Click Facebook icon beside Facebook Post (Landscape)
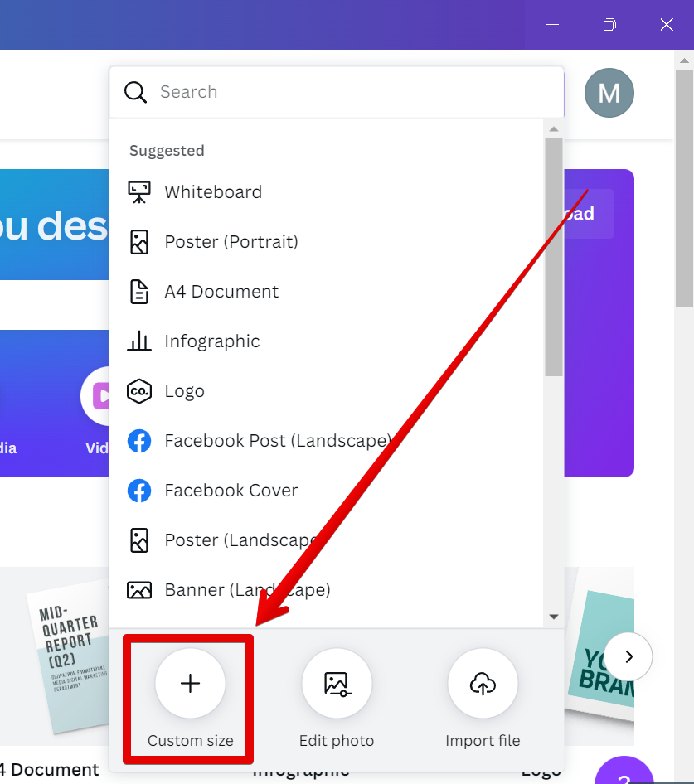The image size is (694, 784). pos(139,441)
